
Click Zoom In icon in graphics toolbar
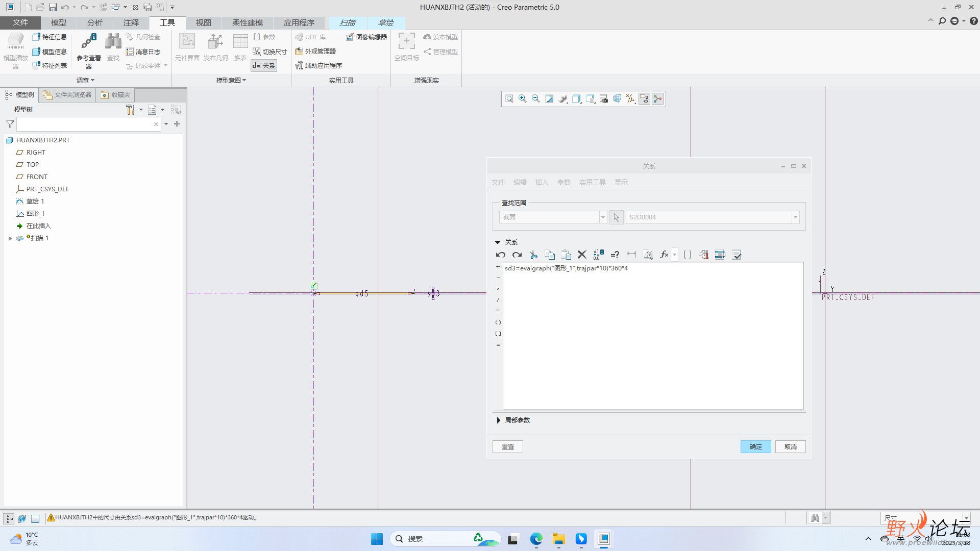click(x=522, y=98)
